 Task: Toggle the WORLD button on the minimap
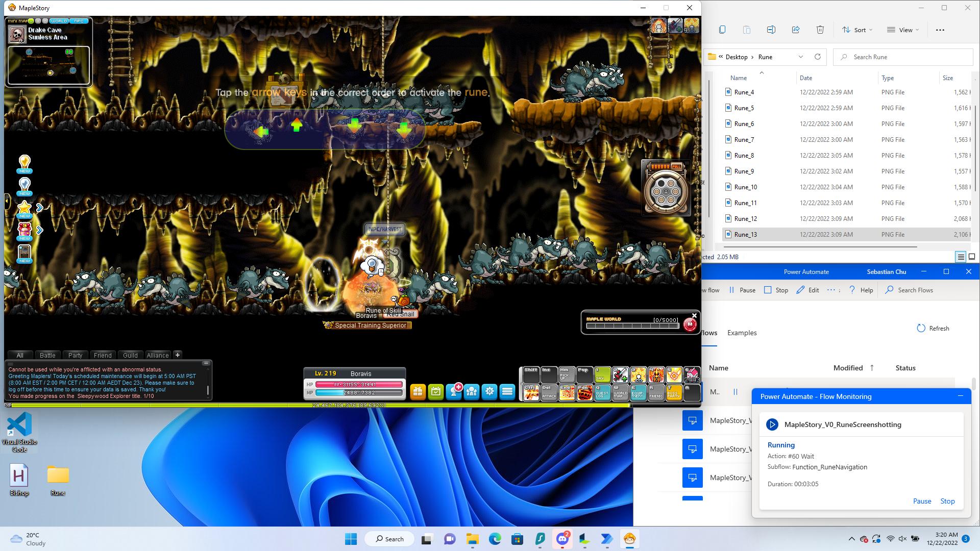pyautogui.click(x=59, y=21)
